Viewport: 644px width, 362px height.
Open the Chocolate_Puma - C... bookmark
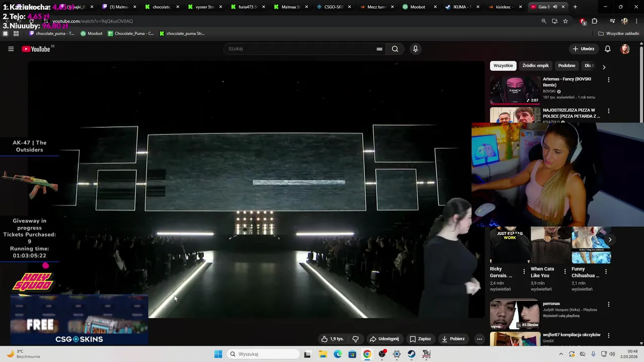point(131,34)
